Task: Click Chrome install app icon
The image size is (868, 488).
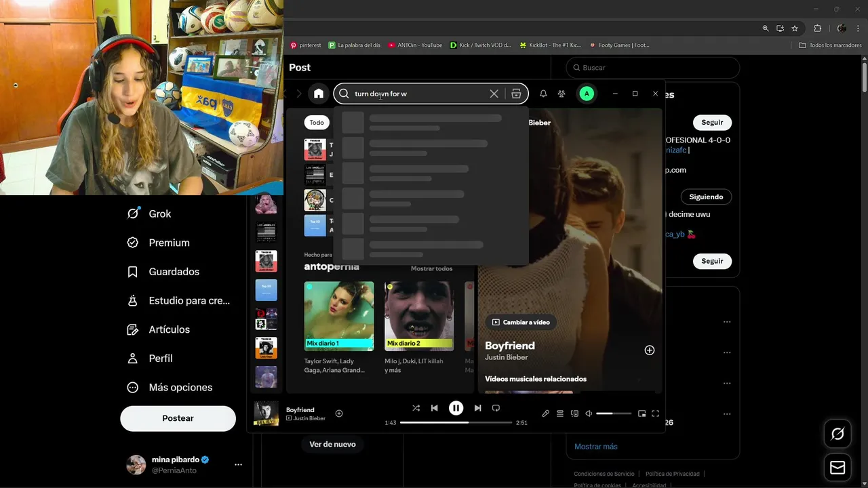Action: [x=781, y=28]
